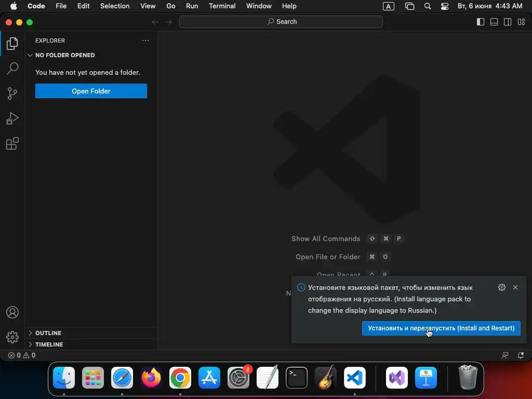Click the info icon in the notification
Screen dimensions: 532x399
(301, 287)
